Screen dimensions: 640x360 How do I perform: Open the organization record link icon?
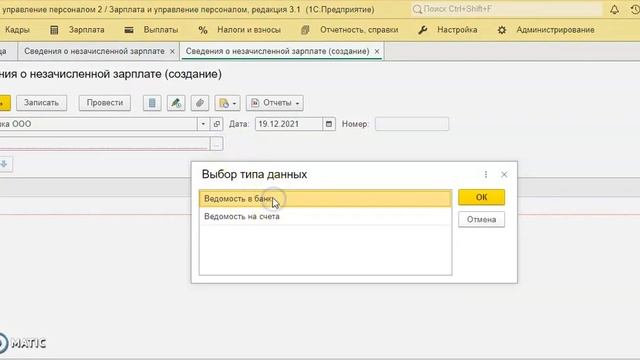pyautogui.click(x=217, y=124)
